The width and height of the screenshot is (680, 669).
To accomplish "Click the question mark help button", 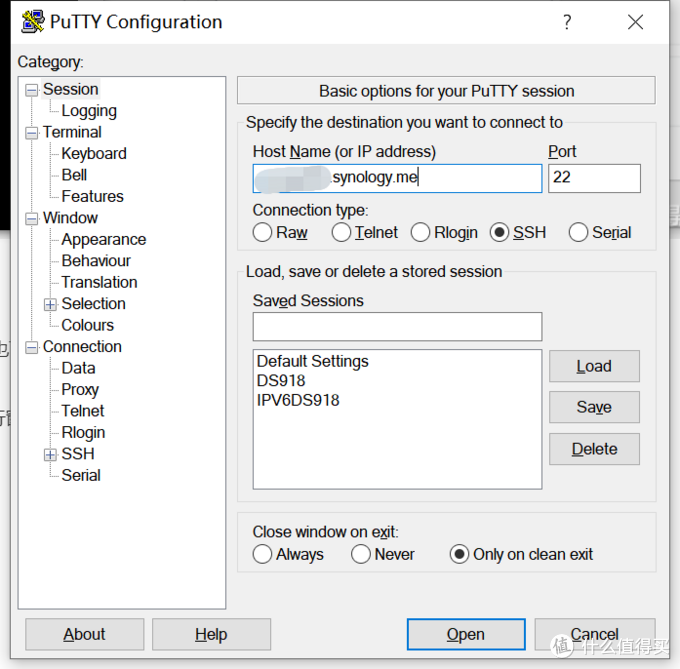I will tap(567, 22).
